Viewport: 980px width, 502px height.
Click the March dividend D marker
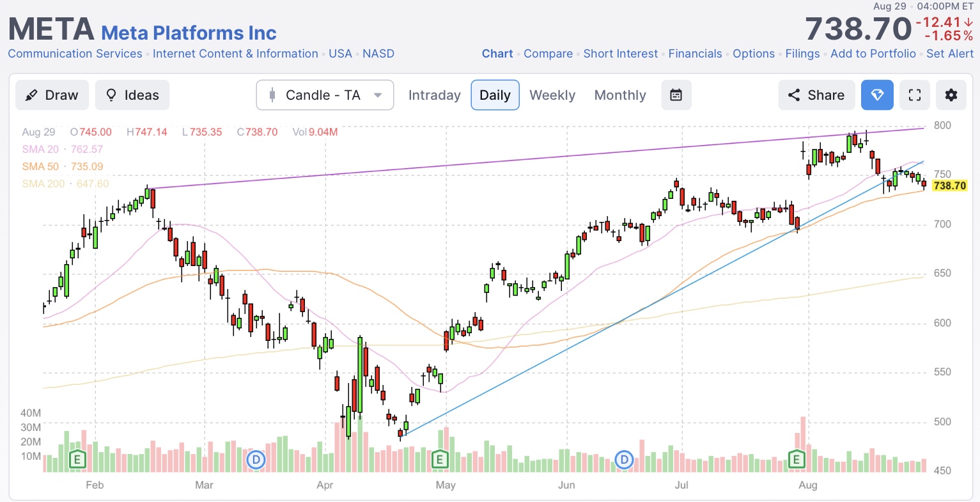point(256,459)
